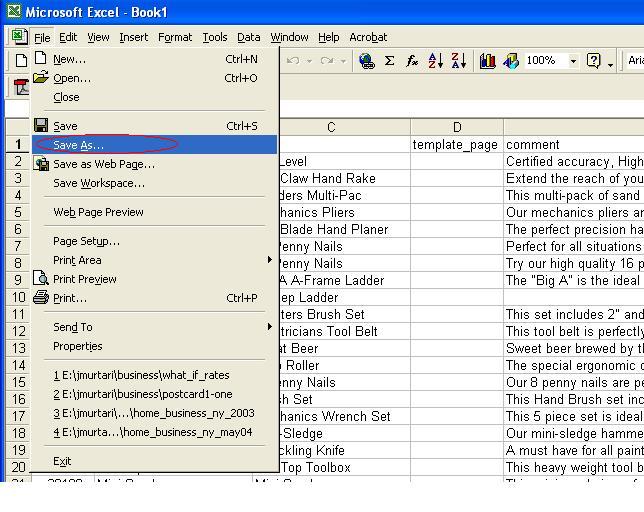The height and width of the screenshot is (512, 644).
Task: Click the Claw Hand Rake cell
Action: coord(345,179)
